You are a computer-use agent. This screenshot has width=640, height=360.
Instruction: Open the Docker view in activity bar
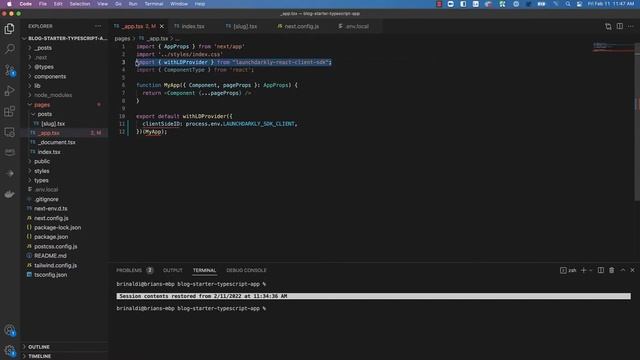(9, 194)
